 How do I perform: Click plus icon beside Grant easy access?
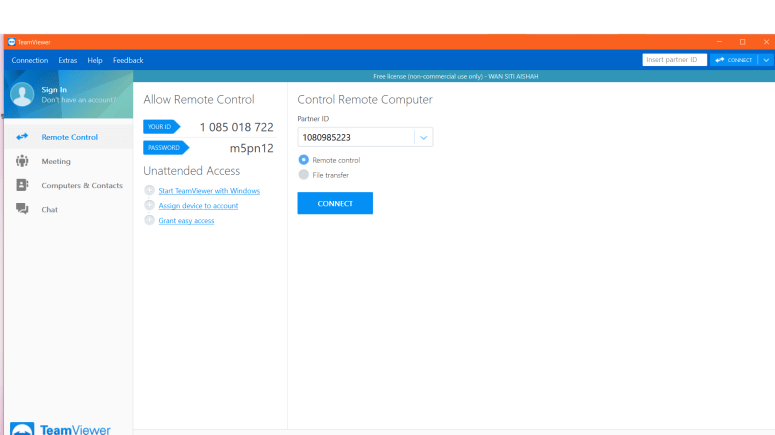point(149,220)
